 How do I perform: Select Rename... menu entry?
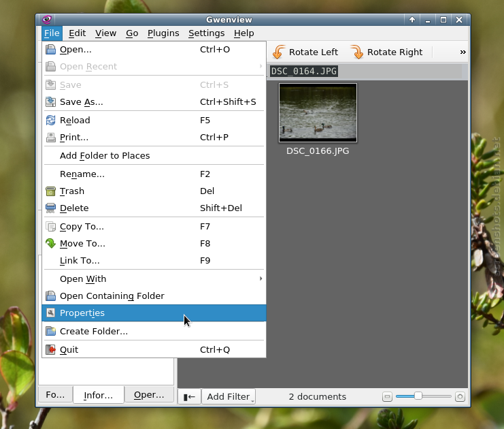click(x=154, y=174)
